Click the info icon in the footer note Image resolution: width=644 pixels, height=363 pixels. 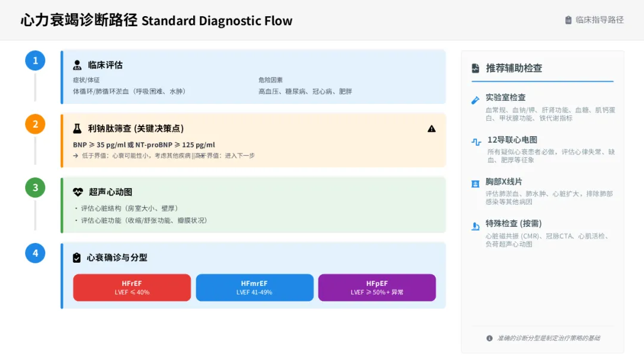click(490, 338)
